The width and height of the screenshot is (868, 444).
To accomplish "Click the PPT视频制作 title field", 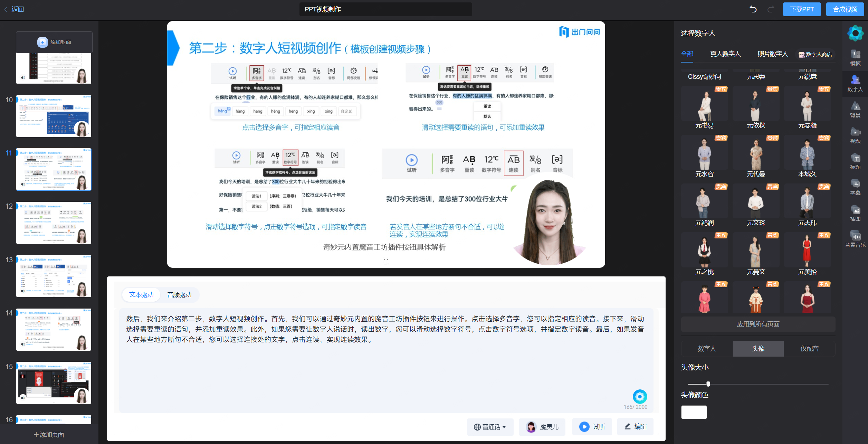I will pos(385,9).
